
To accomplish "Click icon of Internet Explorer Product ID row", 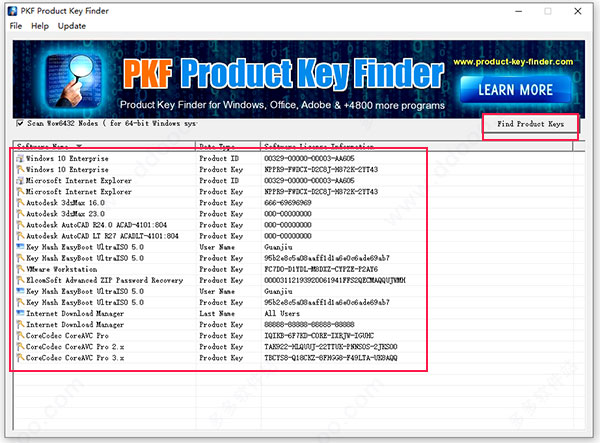I will pos(20,180).
